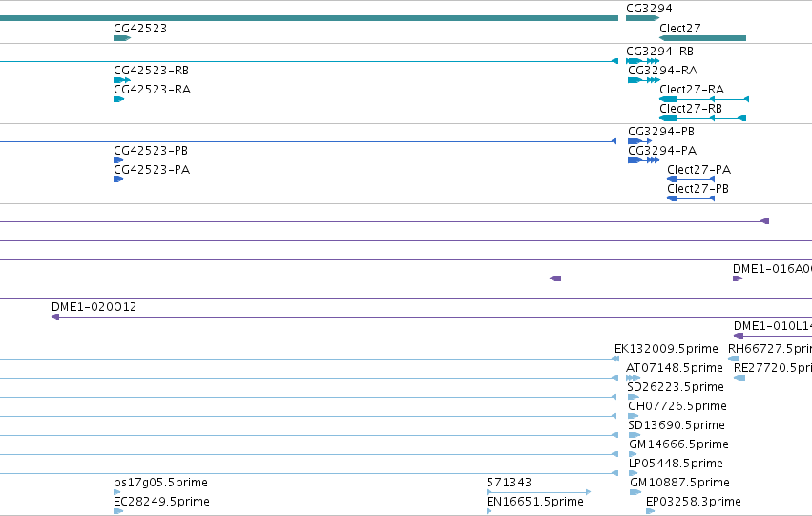Select clone label starting DME1-016A0
Image resolution: width=812 pixels, height=516 pixels.
[772, 269]
